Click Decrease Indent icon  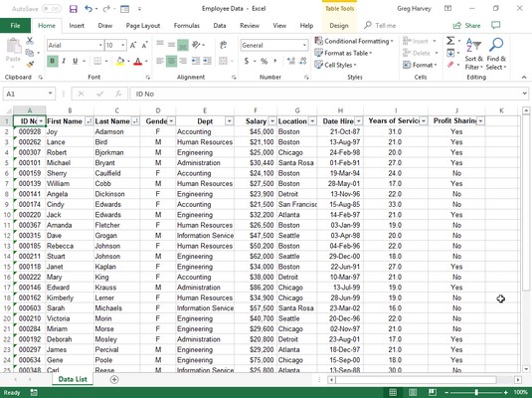coord(196,61)
